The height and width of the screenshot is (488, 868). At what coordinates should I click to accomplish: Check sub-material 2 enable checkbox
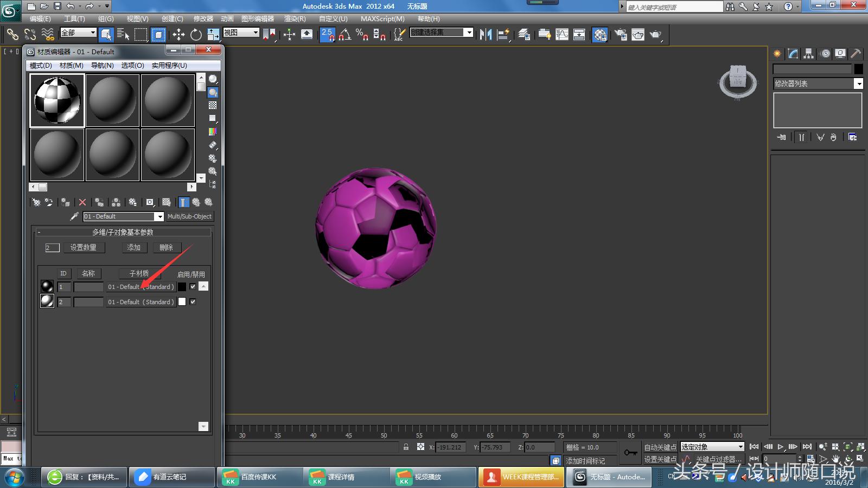(193, 302)
